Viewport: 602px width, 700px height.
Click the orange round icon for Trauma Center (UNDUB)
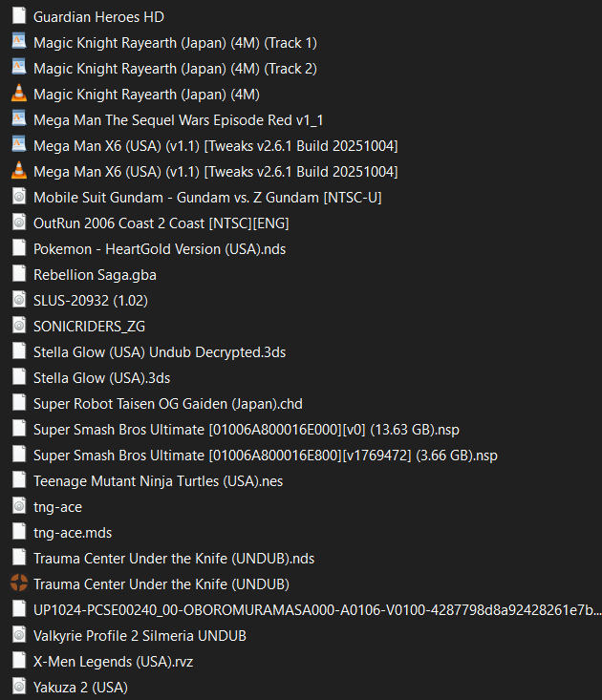coord(19,583)
